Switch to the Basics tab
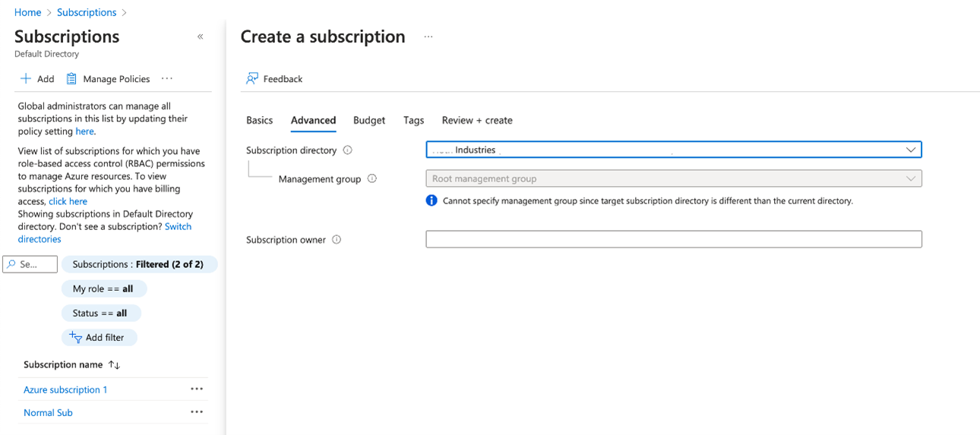This screenshot has height=435, width=980. (x=259, y=121)
